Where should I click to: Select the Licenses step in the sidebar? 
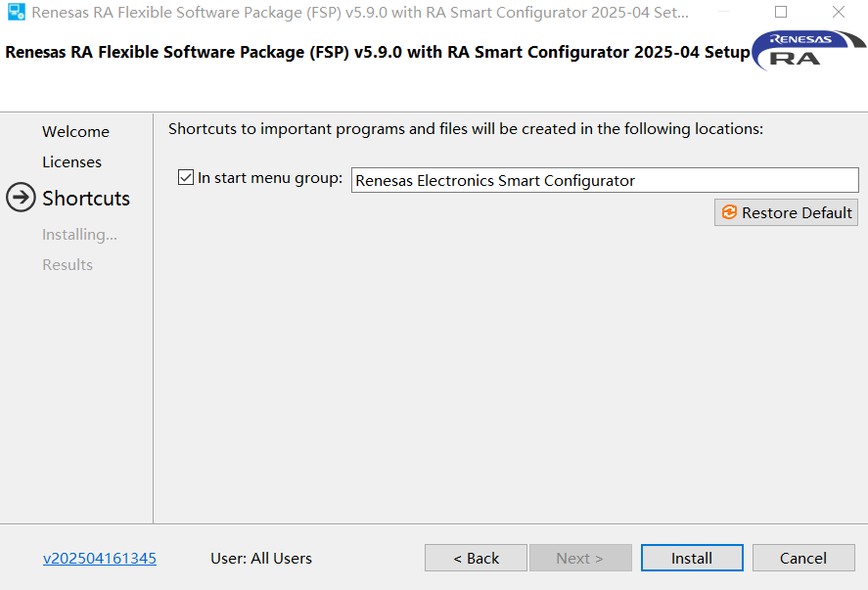click(x=71, y=162)
